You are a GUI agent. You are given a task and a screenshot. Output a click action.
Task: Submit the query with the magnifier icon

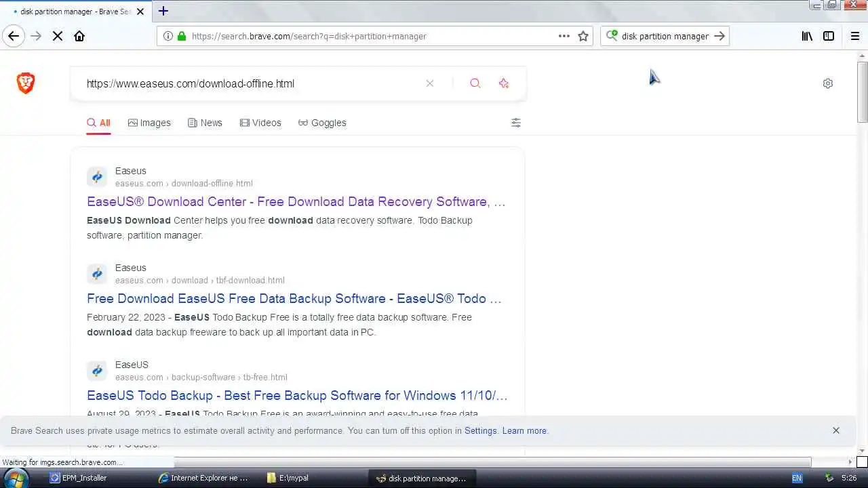click(475, 83)
